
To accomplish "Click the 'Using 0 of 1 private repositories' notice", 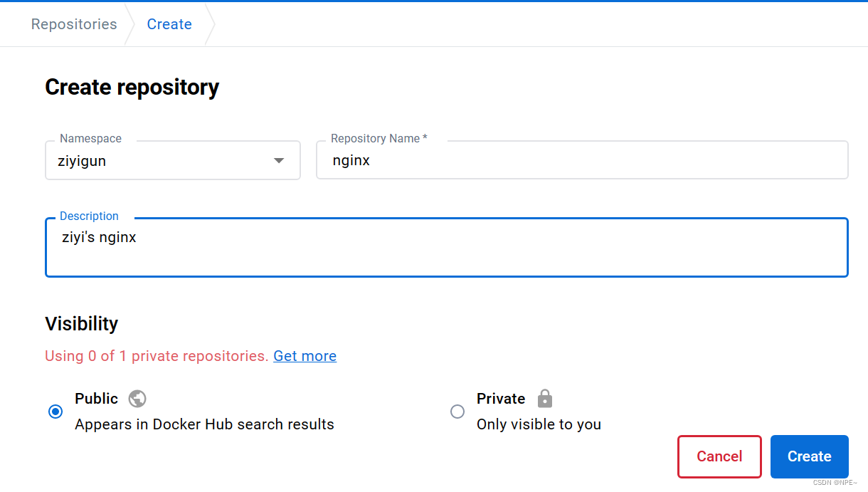I will point(157,356).
